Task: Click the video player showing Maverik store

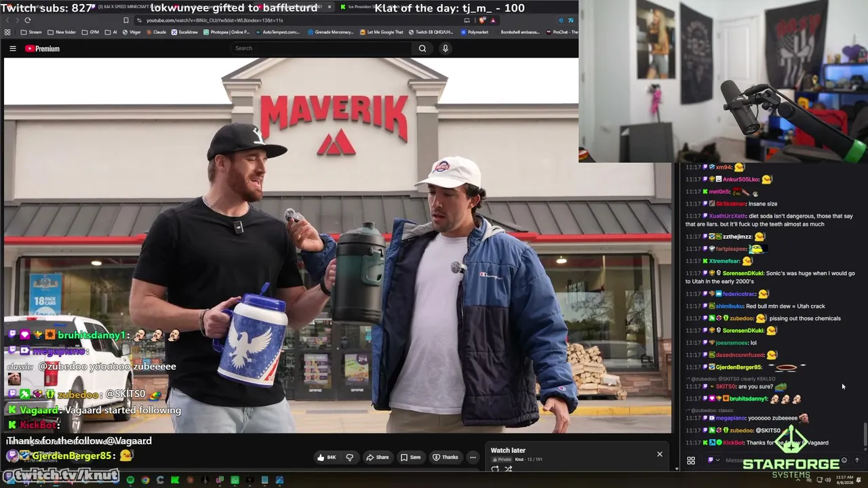Action: [338, 245]
